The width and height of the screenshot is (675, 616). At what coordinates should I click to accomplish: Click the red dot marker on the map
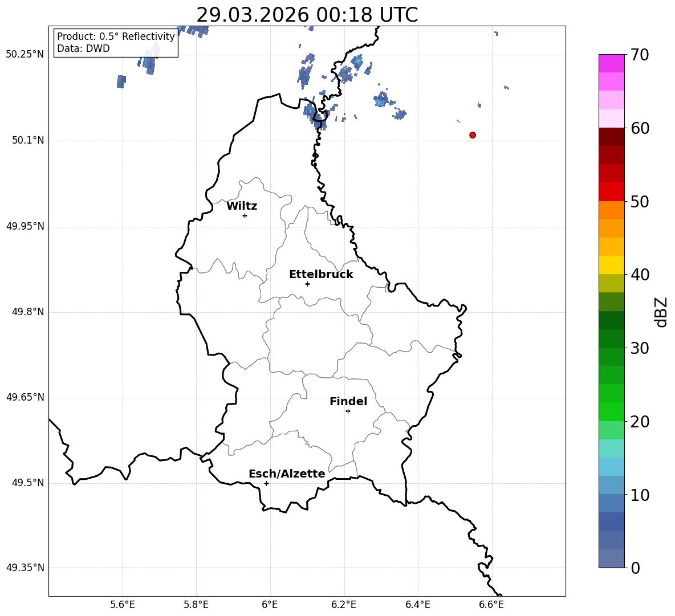coord(473,135)
